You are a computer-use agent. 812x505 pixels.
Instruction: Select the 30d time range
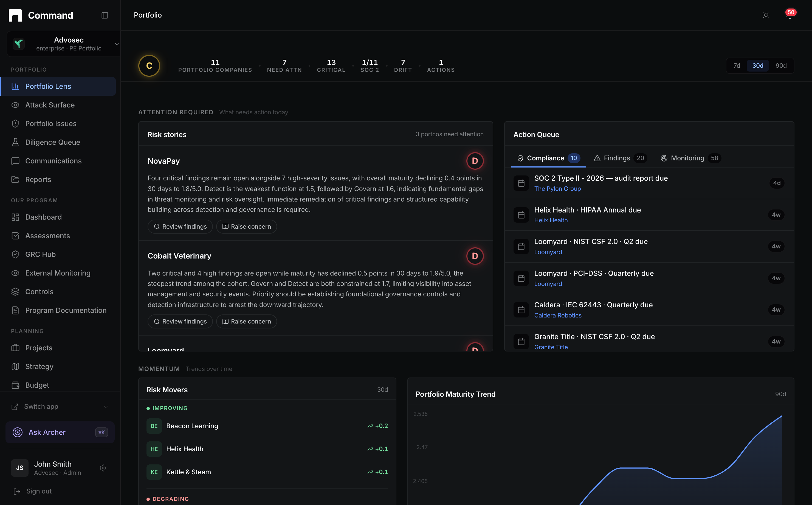point(757,66)
